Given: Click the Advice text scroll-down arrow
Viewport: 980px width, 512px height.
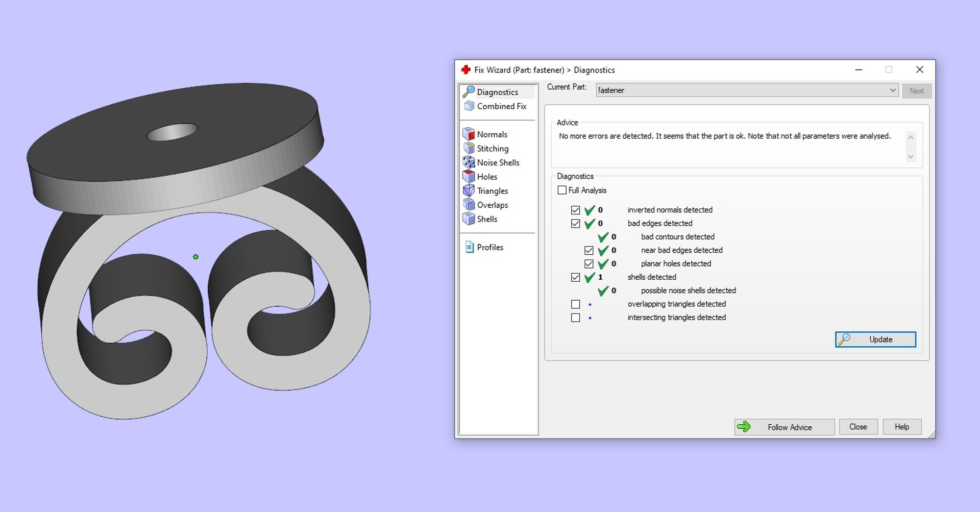Looking at the screenshot, I should tap(911, 157).
